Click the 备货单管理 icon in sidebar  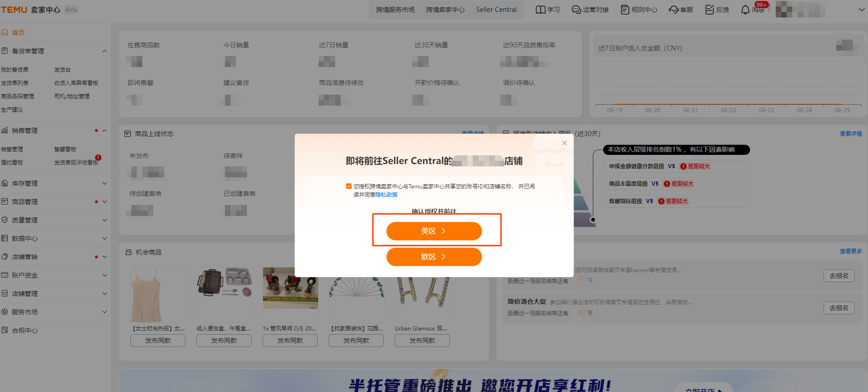[x=5, y=51]
